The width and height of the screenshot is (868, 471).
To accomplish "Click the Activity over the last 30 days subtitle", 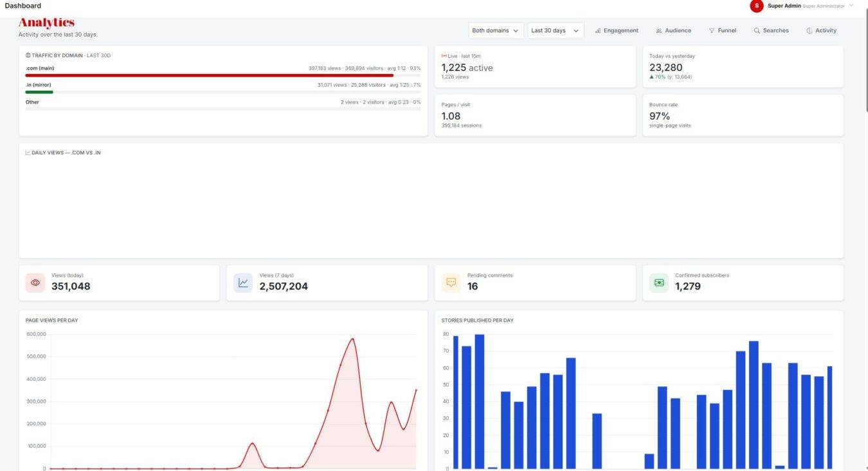I will (x=58, y=34).
